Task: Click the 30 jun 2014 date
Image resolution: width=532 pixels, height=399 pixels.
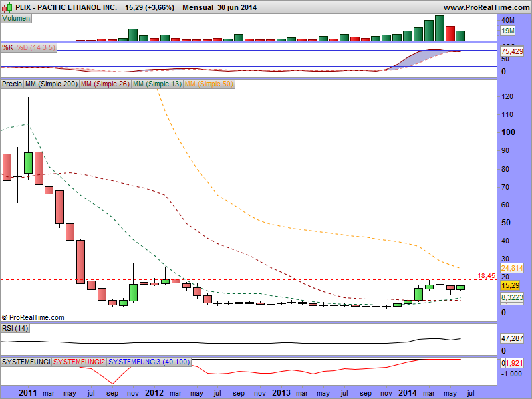Action: point(237,7)
